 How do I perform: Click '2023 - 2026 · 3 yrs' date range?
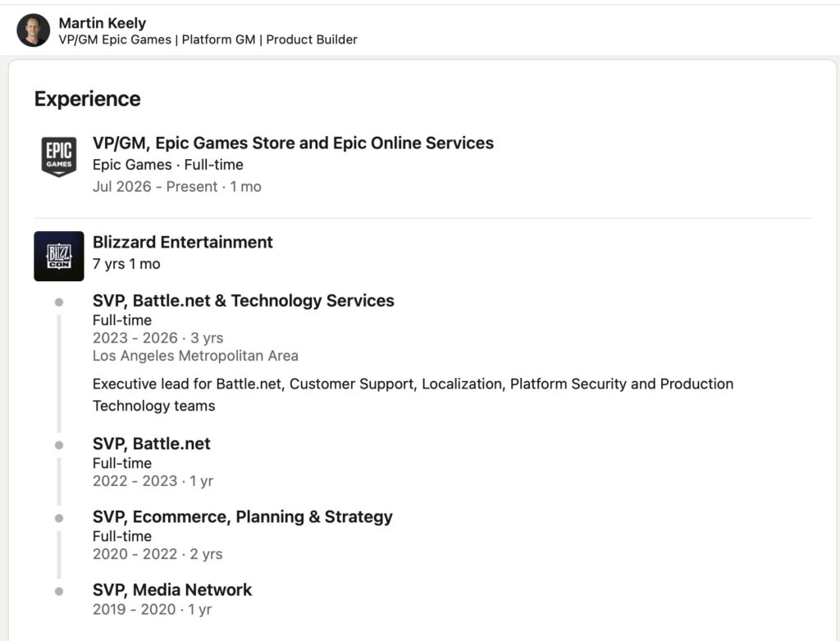158,338
